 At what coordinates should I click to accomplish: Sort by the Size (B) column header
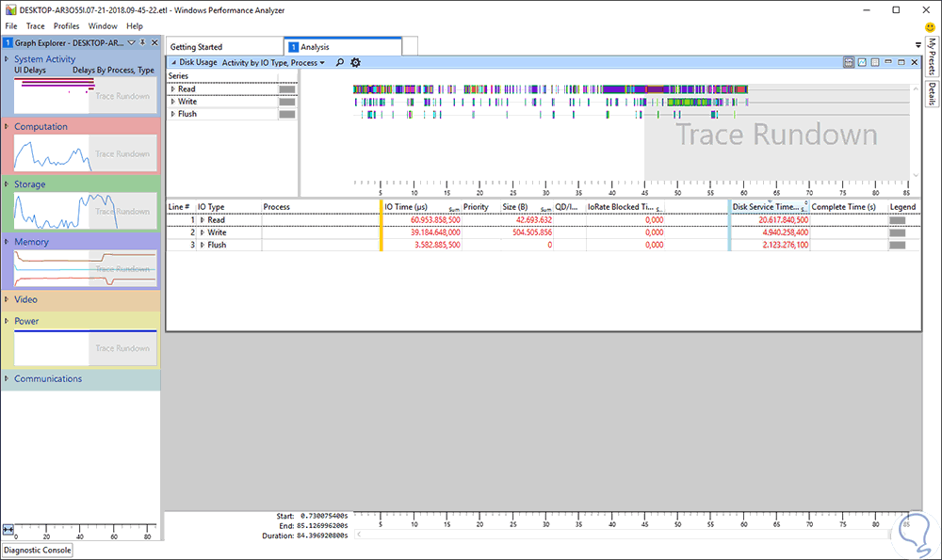(x=527, y=206)
